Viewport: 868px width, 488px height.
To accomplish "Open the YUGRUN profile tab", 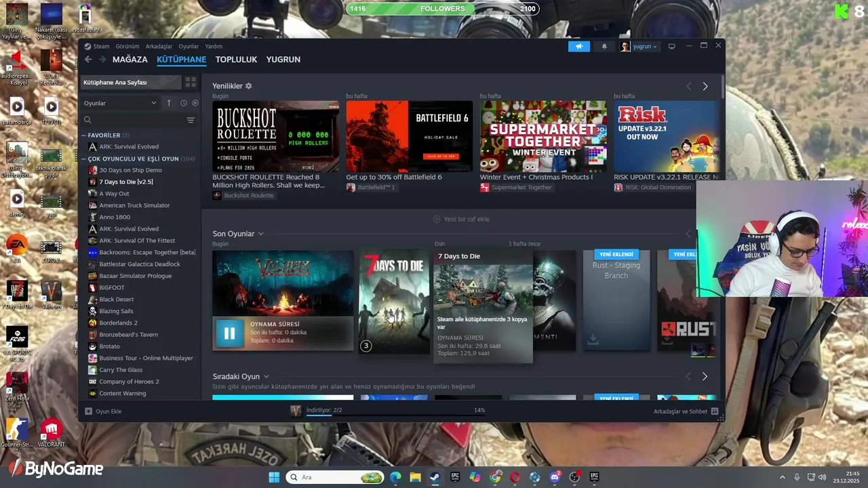I will pos(283,60).
